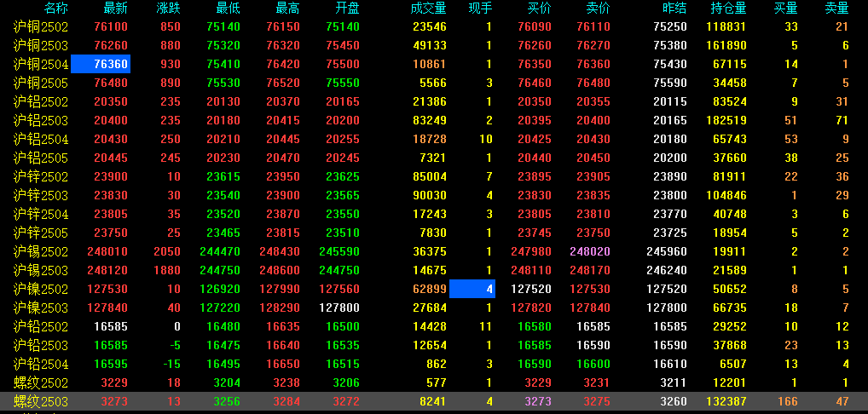Click the 买量 column header

(786, 8)
